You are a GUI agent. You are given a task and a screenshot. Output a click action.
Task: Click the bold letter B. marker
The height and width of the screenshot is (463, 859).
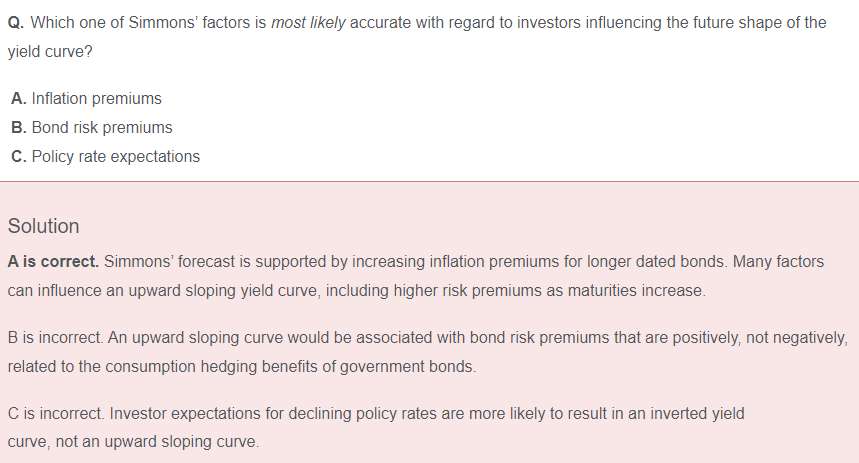point(19,128)
